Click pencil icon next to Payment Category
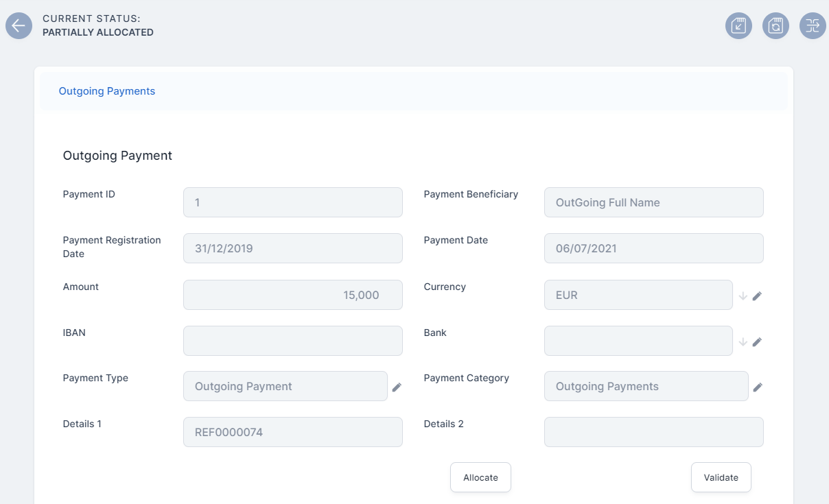The image size is (829, 504). click(x=758, y=387)
